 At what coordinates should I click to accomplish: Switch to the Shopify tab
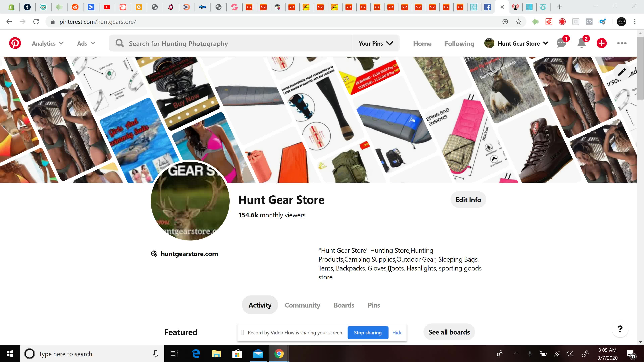[11, 7]
